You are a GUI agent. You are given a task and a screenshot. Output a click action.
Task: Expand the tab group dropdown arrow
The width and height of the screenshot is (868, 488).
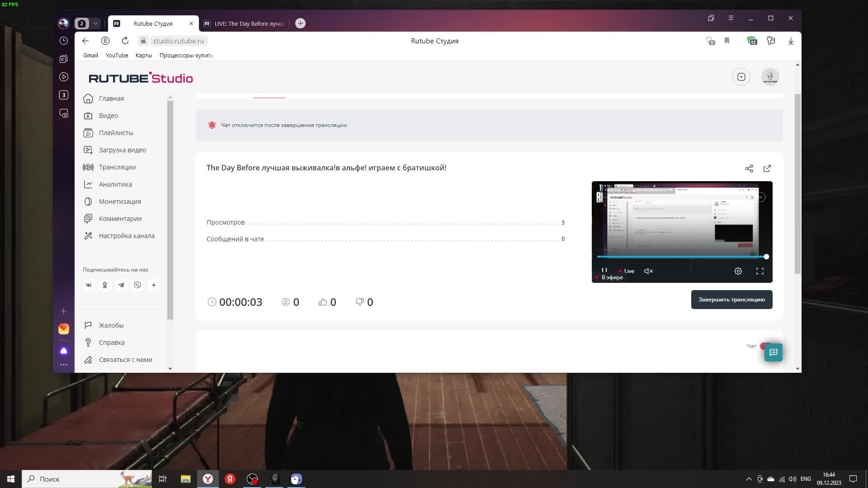click(x=95, y=23)
